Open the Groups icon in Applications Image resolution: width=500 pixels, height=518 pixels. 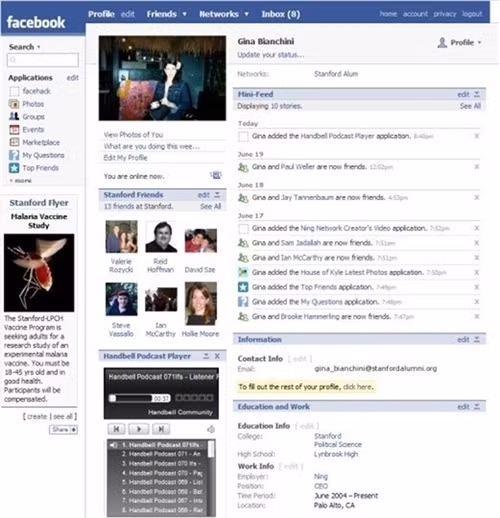[x=14, y=117]
